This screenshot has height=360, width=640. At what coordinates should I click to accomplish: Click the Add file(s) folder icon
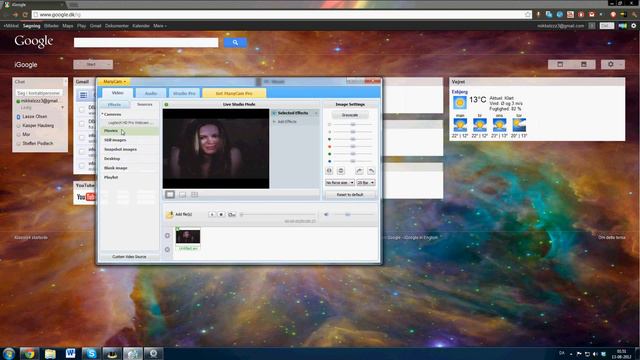pyautogui.click(x=169, y=214)
